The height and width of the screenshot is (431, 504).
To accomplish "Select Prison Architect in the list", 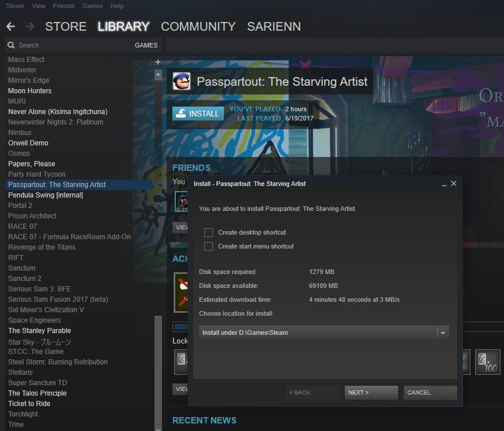I will pyautogui.click(x=32, y=216).
